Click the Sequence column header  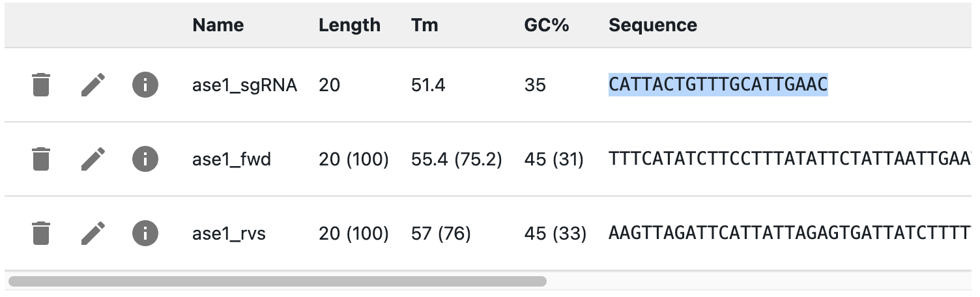tap(652, 25)
